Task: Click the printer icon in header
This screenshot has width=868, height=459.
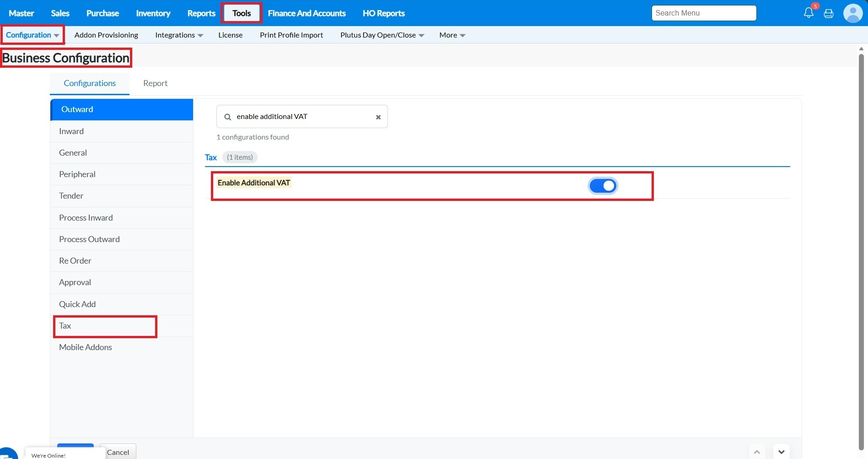Action: coord(829,13)
